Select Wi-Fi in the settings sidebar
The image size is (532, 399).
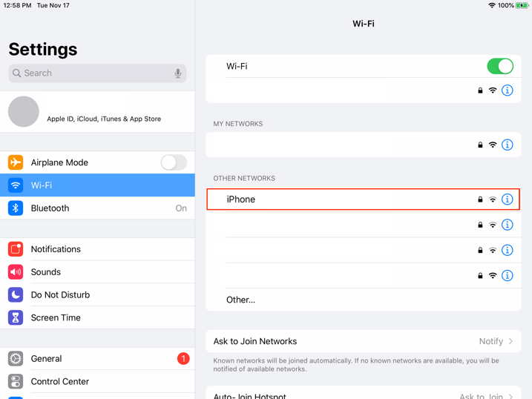[97, 185]
